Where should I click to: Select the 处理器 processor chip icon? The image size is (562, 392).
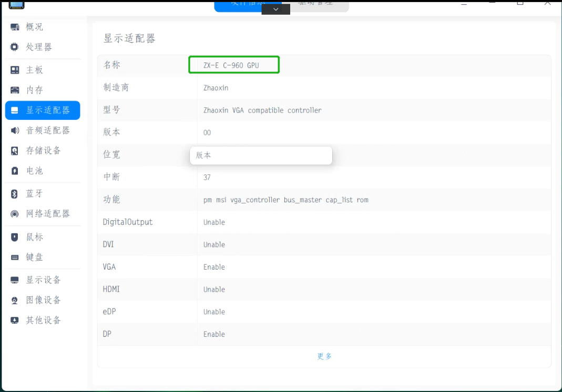click(14, 47)
